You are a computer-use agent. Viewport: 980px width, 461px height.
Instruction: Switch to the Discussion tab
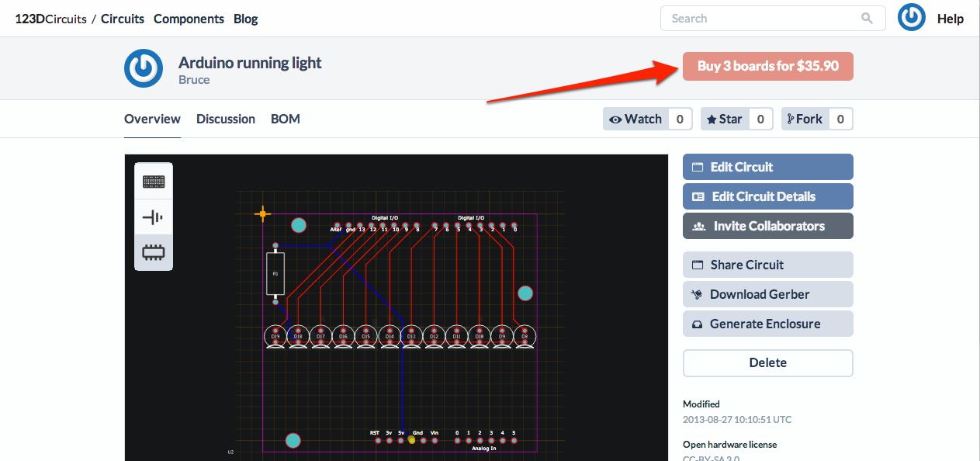pyautogui.click(x=226, y=119)
